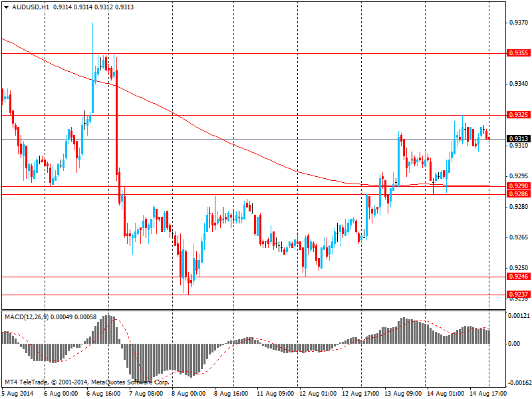The width and height of the screenshot is (532, 399).
Task: Select the red 0.9286 price level label
Action: 519,194
